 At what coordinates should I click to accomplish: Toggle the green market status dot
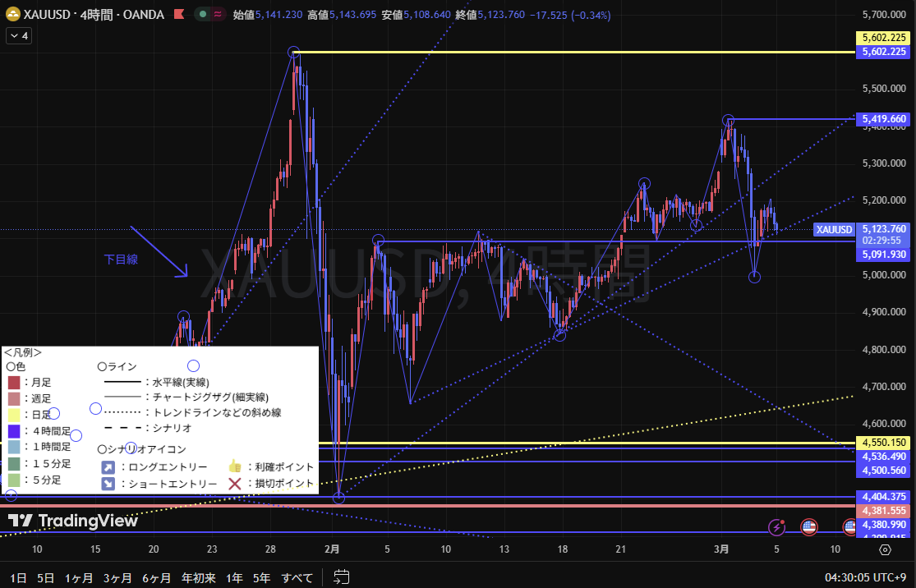coord(202,15)
